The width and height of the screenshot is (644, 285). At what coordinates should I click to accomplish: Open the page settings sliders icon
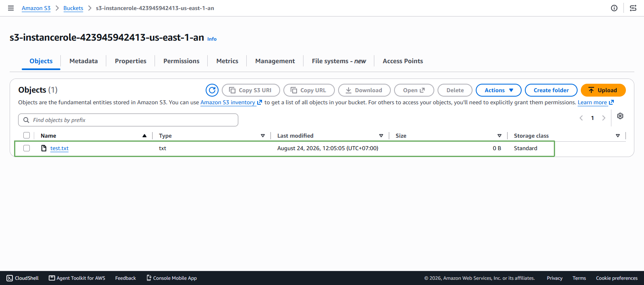coord(633,8)
